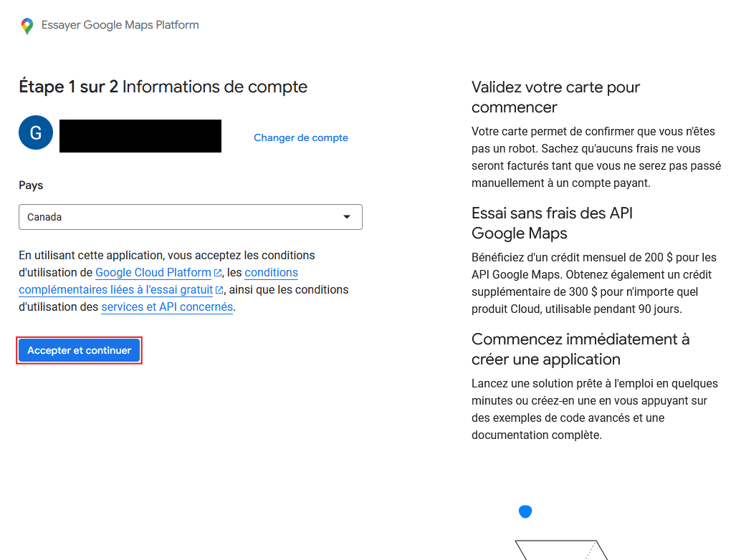This screenshot has height=560, width=741.
Task: Click Essai sans frais des API Google Maps heading
Action: [552, 223]
